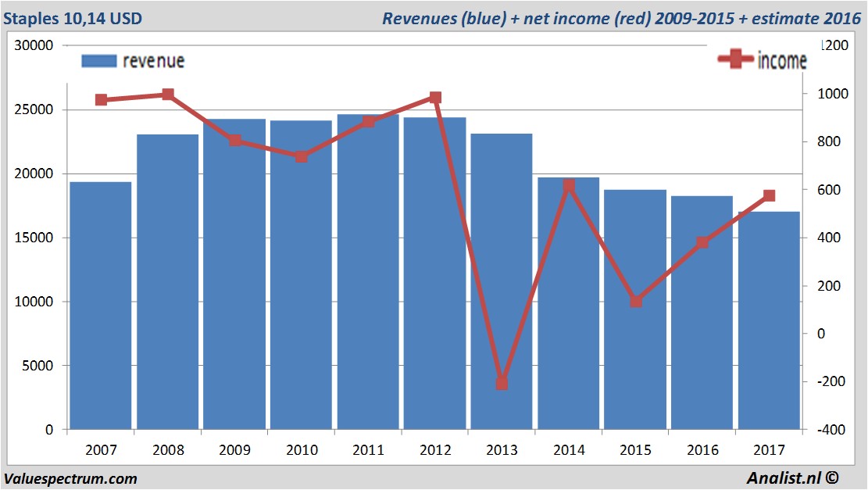Click the 'revenue' legend label
The height and width of the screenshot is (490, 868).
click(x=153, y=61)
